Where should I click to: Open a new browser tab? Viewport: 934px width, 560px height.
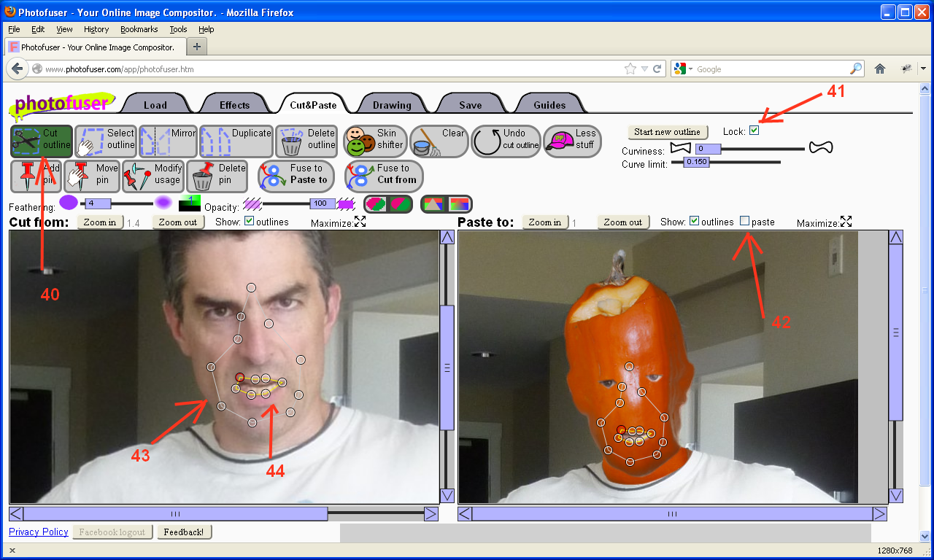[197, 46]
